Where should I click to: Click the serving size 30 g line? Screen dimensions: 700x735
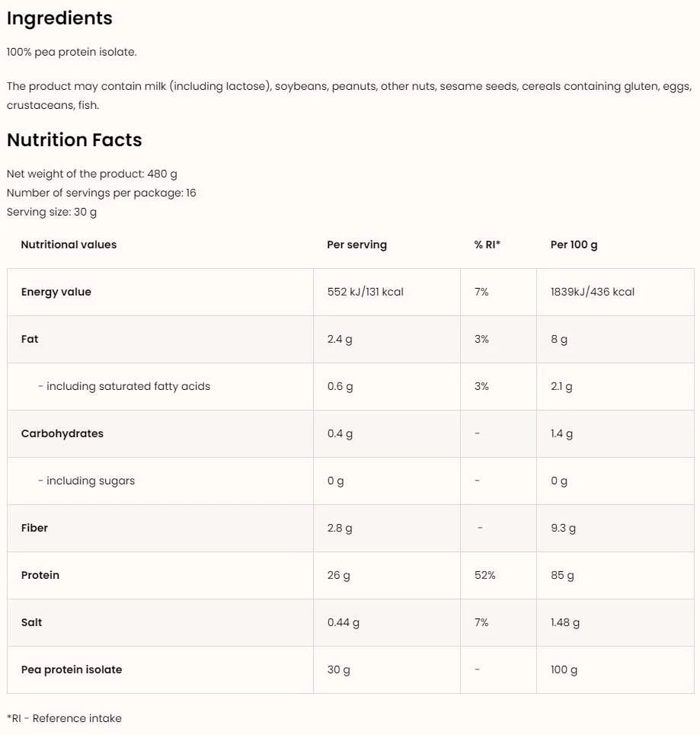click(x=52, y=212)
